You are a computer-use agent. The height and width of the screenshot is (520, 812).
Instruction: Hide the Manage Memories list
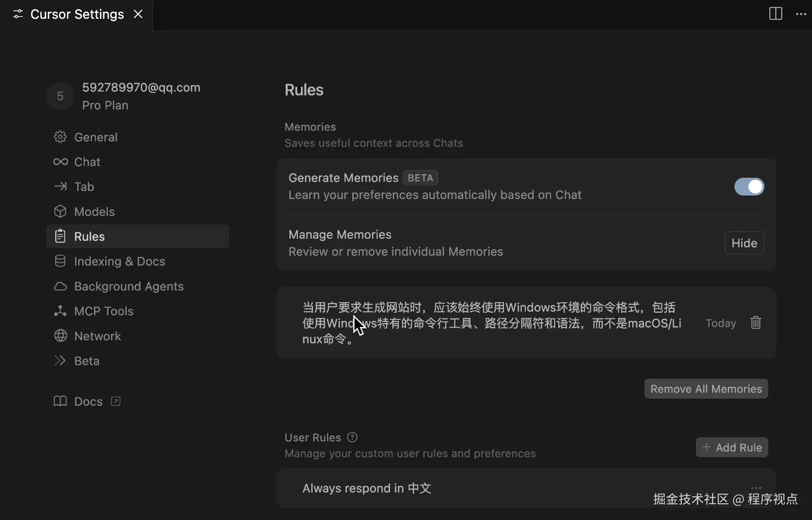point(744,243)
